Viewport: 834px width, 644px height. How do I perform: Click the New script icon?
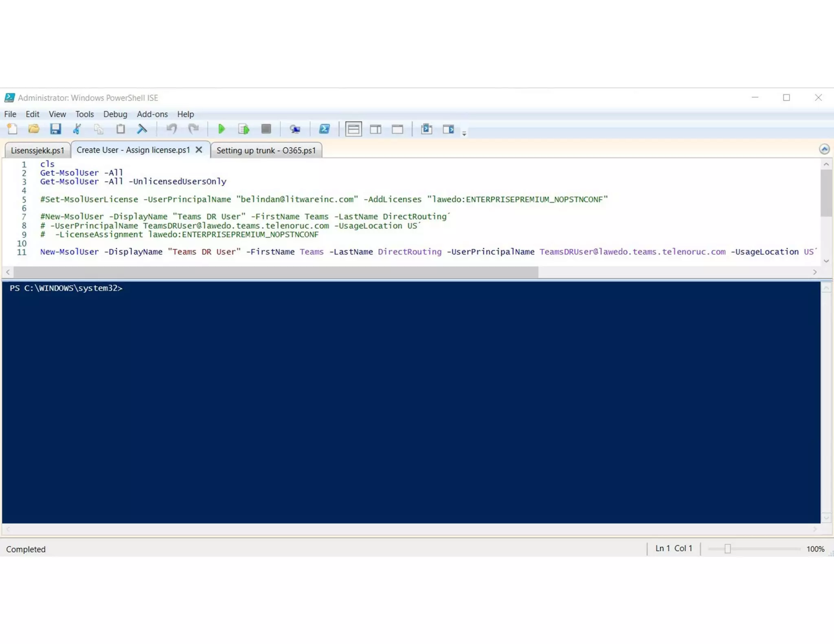tap(12, 129)
